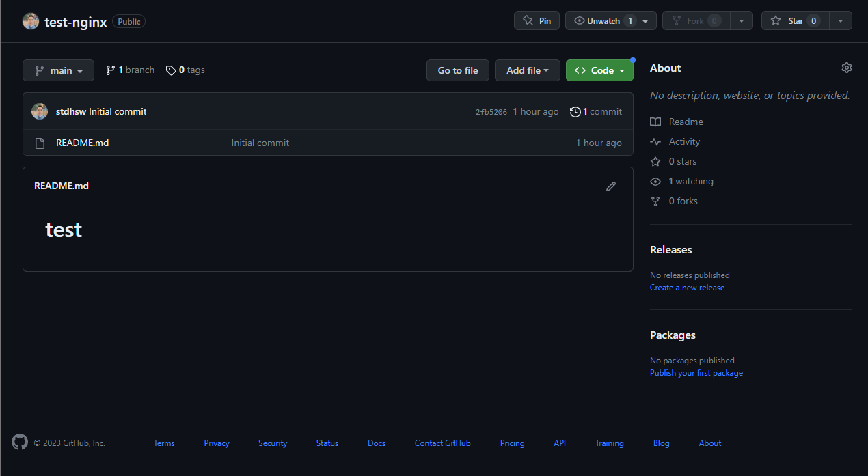The image size is (868, 476).
Task: Open Pricing footer link
Action: 513,443
